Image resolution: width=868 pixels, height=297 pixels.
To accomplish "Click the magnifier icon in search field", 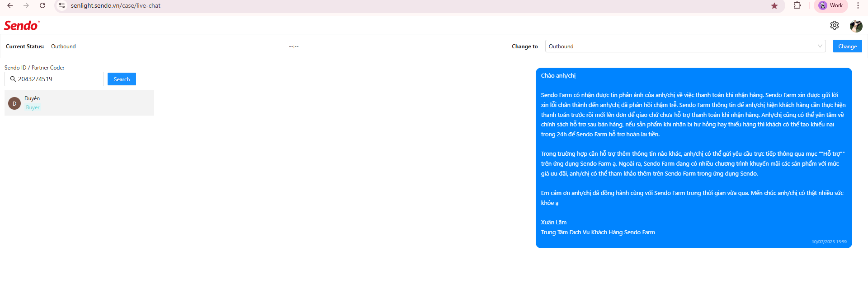I will (13, 79).
